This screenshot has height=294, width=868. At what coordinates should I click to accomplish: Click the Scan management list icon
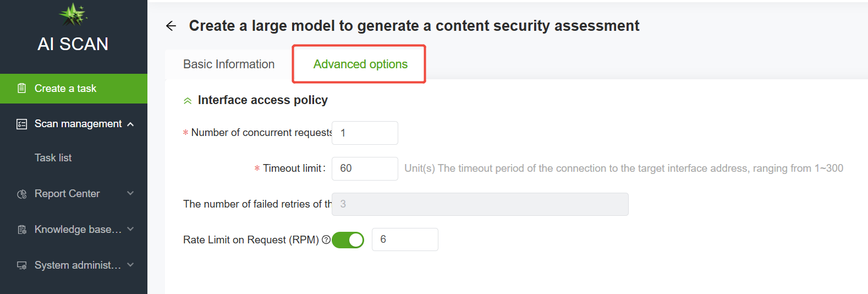pos(22,124)
